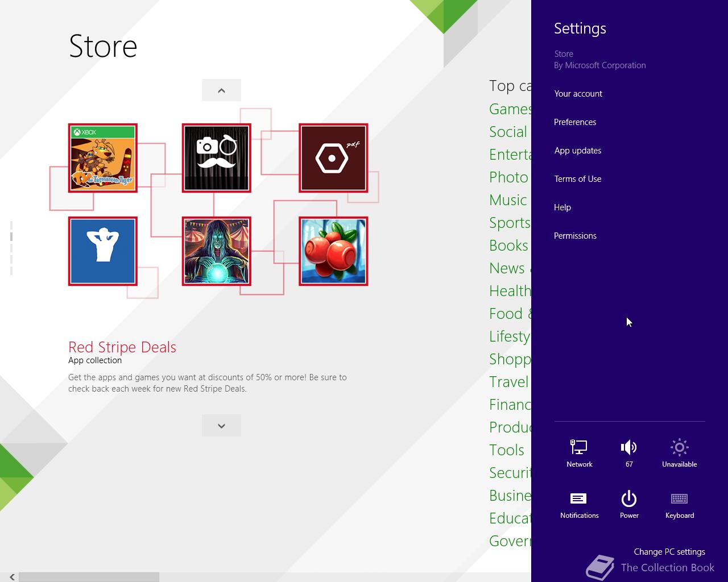This screenshot has width=728, height=582.
Task: Browse the Education category
Action: coord(510,518)
